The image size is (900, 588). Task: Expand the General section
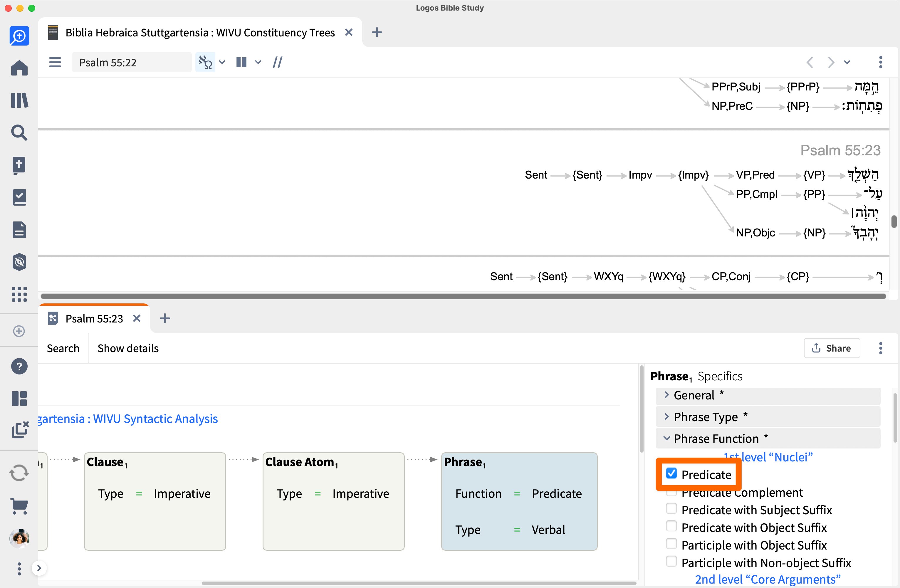click(768, 396)
